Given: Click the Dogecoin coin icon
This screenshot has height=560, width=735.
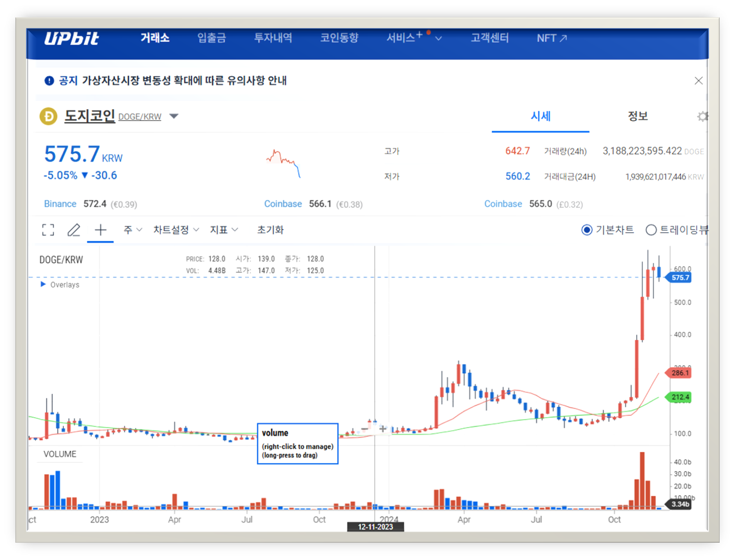Looking at the screenshot, I should coord(49,117).
